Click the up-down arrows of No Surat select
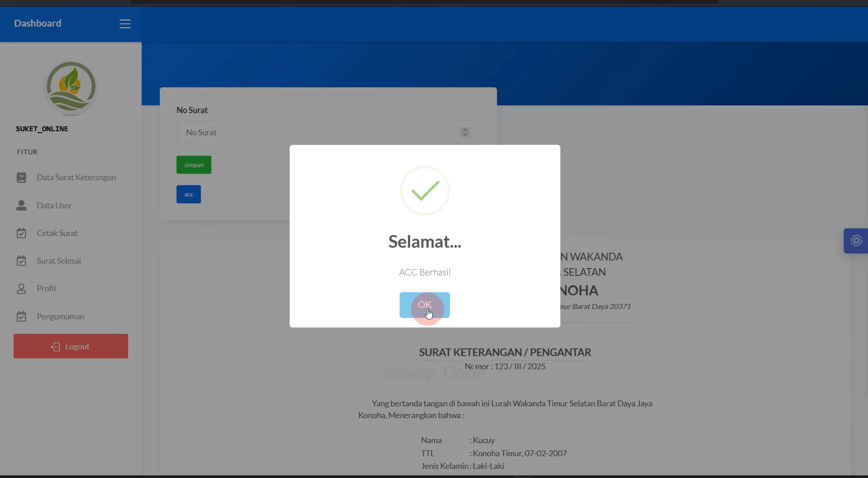Image resolution: width=868 pixels, height=478 pixels. pos(465,132)
